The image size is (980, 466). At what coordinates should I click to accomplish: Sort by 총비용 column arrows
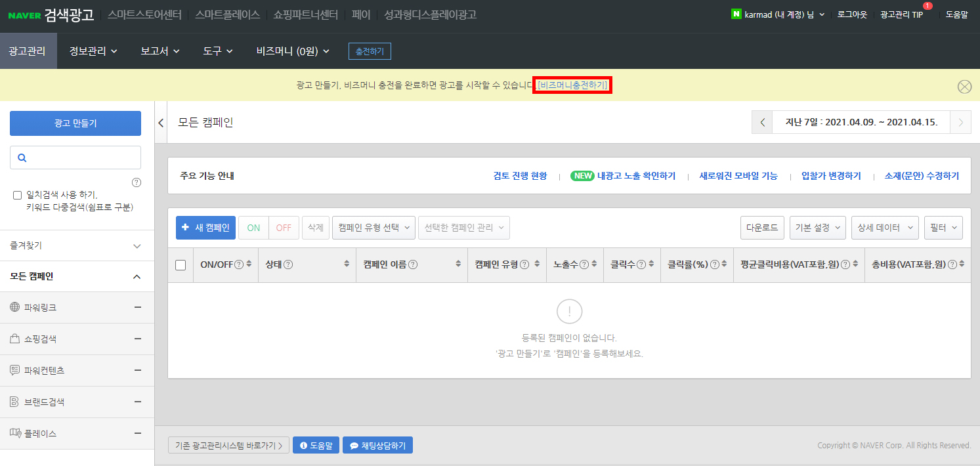pos(962,265)
